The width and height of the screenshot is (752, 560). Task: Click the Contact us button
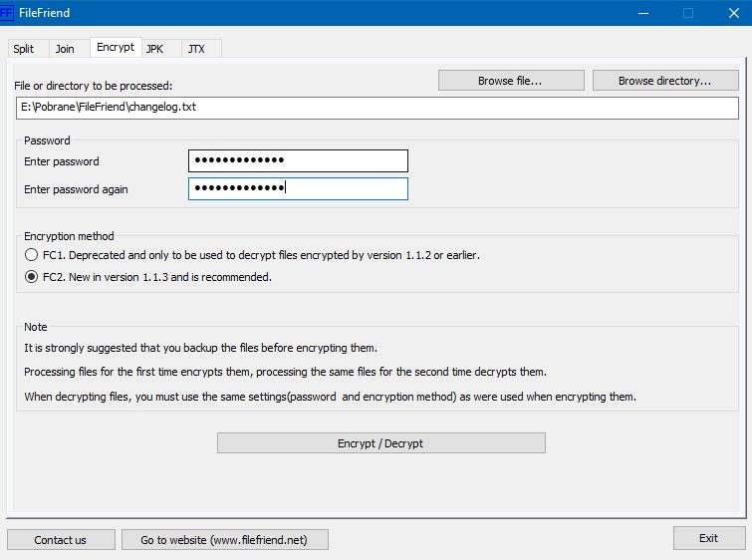[x=61, y=540]
